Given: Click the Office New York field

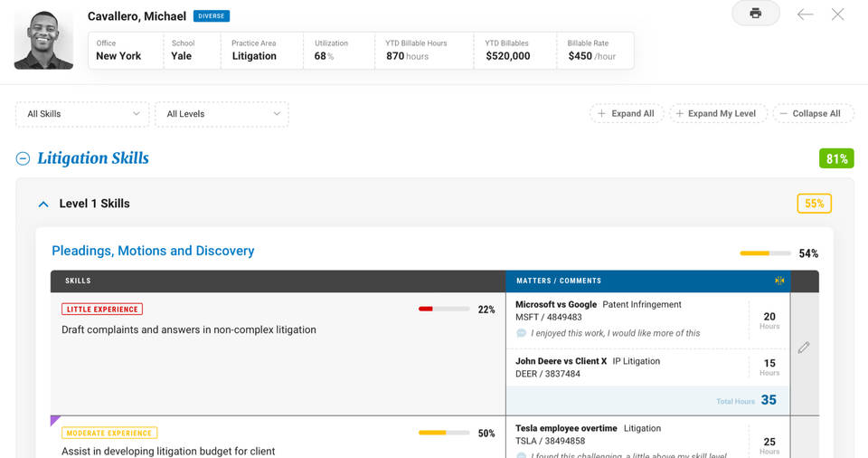Looking at the screenshot, I should point(126,51).
